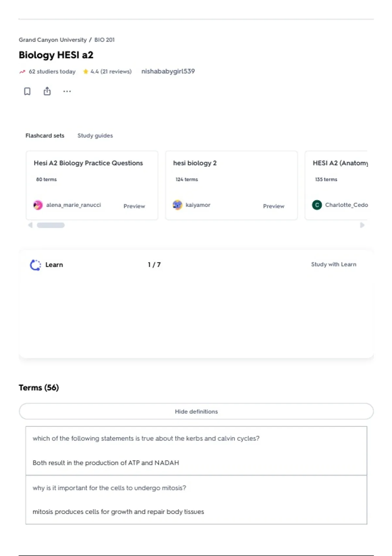Click the horizontal carousel scrollbar thumb
The width and height of the screenshot is (392, 556).
pos(51,225)
